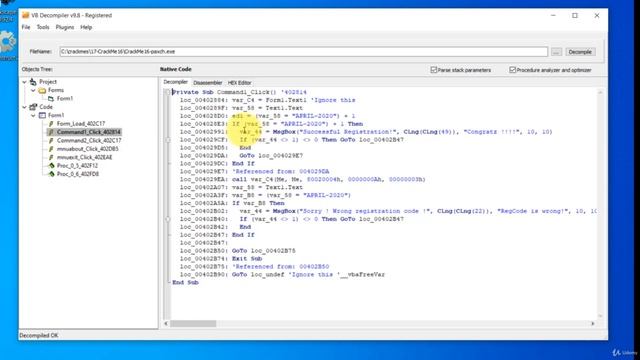
Task: Collapse the Project tree node
Action: [24, 82]
